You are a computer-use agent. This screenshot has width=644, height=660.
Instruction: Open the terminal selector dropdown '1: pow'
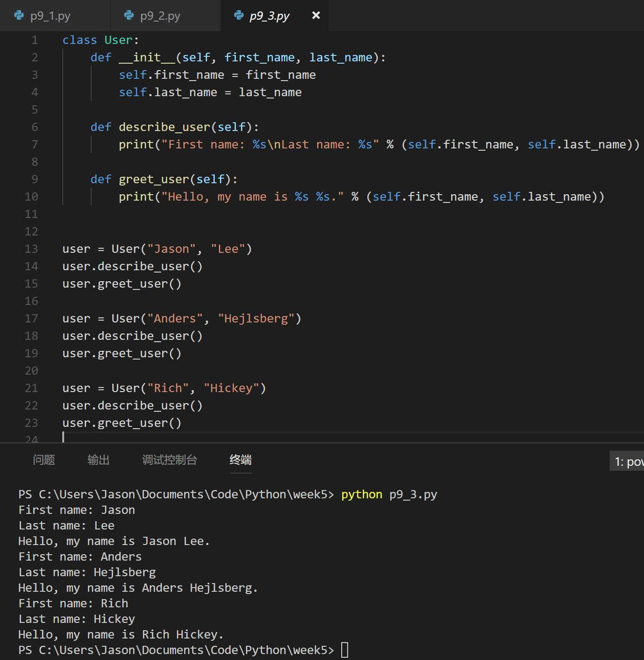[627, 461]
